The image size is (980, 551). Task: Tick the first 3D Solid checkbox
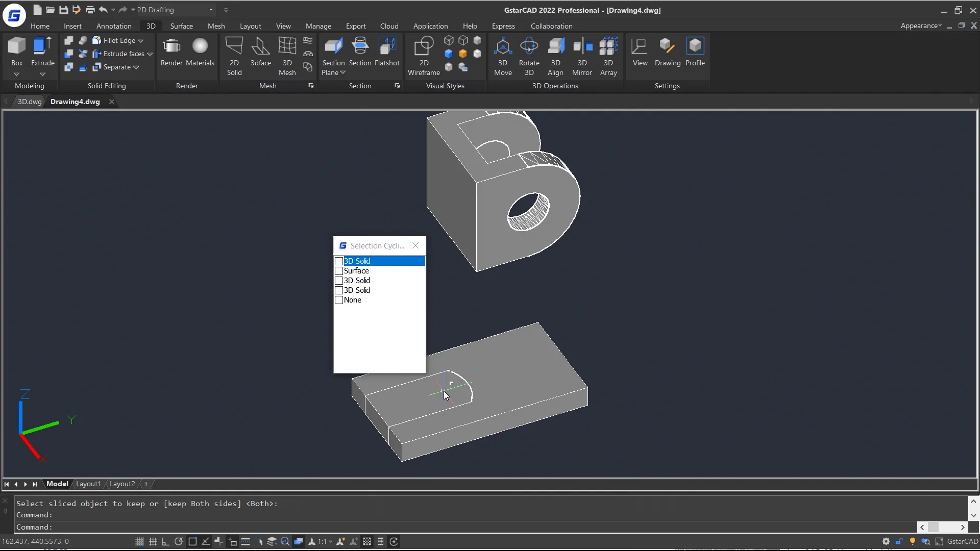339,261
